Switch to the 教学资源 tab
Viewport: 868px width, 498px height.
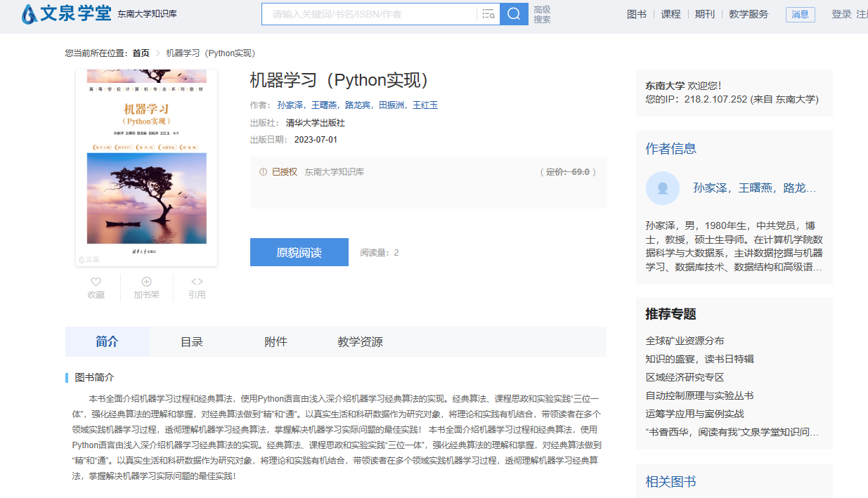360,342
